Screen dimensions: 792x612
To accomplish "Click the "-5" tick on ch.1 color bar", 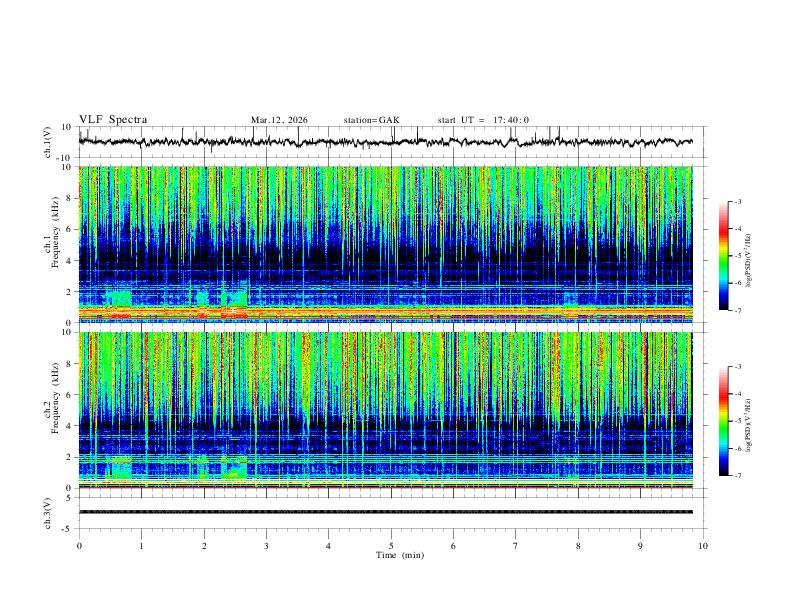I will [x=737, y=256].
